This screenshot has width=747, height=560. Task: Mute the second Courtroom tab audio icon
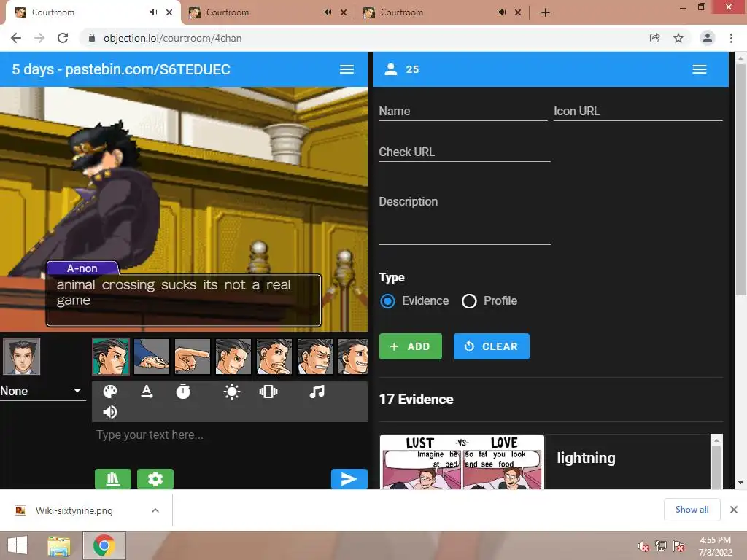(328, 12)
